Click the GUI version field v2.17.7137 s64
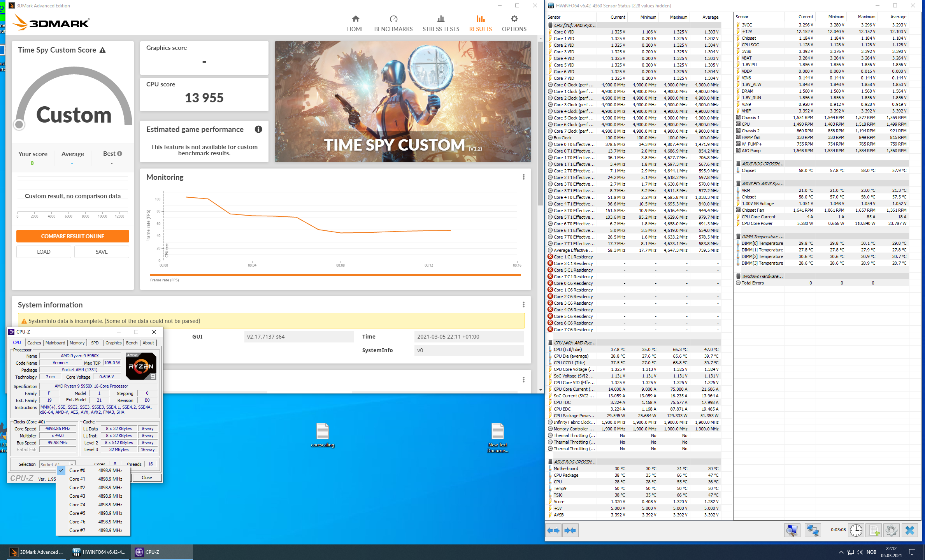The height and width of the screenshot is (560, 925). pyautogui.click(x=299, y=337)
